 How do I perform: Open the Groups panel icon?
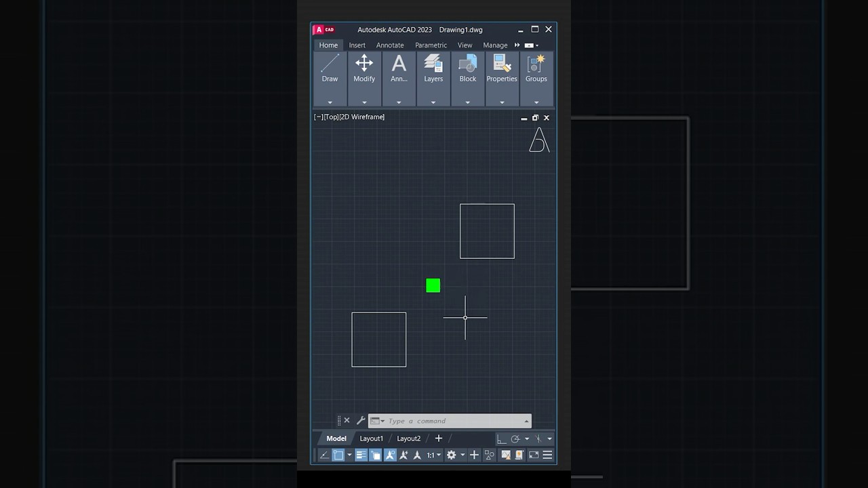(x=536, y=64)
